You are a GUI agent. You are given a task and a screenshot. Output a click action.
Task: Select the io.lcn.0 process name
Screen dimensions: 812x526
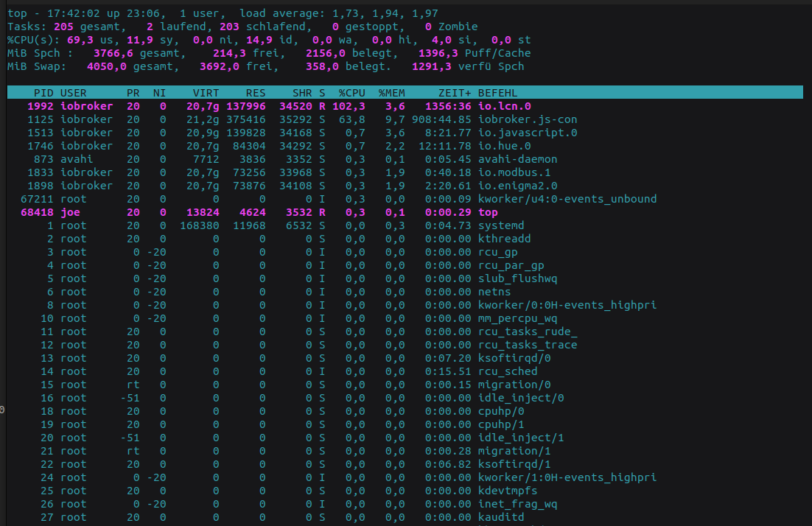505,106
